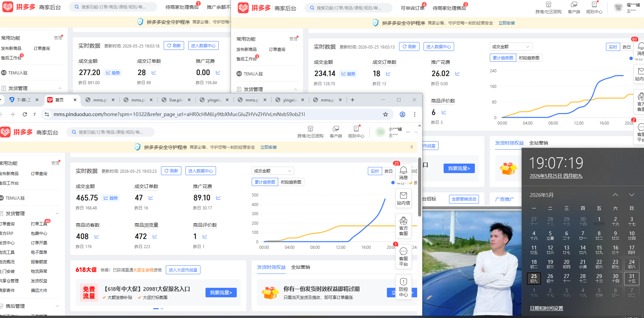Open 成交金额 dropdown in front window

[x=273, y=171]
